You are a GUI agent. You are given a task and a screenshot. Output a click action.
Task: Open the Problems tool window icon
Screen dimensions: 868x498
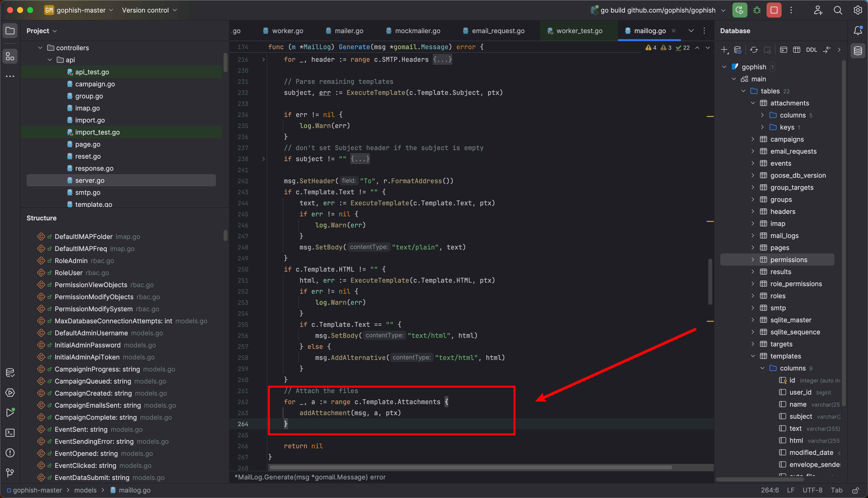10,453
